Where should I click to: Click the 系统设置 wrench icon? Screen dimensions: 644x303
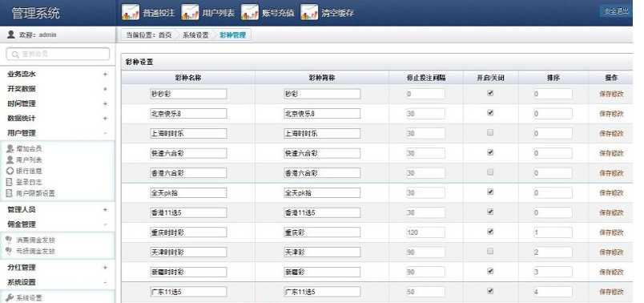(x=10, y=297)
